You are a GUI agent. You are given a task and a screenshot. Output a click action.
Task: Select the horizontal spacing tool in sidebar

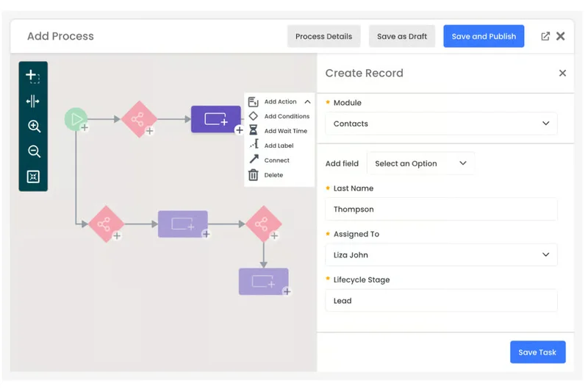point(32,101)
